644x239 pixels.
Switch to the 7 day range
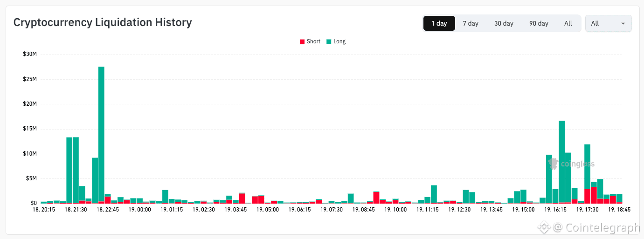[x=471, y=23]
